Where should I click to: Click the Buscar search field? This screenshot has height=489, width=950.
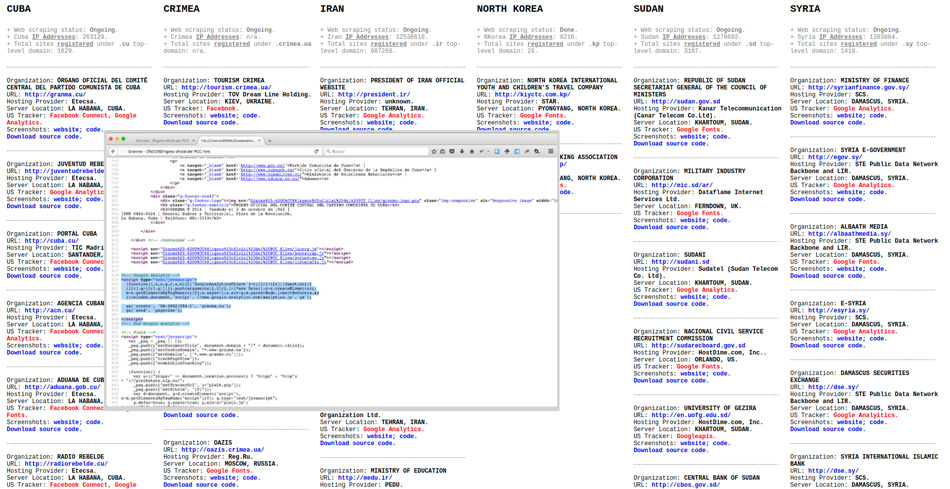376,151
